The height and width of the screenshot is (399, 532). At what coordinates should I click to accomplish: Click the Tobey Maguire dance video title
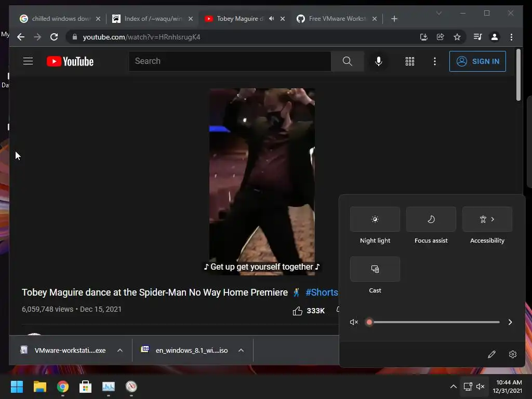coord(155,292)
